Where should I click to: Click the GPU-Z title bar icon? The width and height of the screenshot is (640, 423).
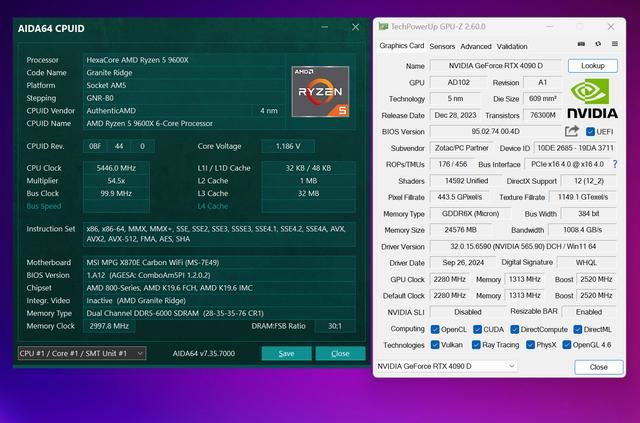pyautogui.click(x=383, y=27)
